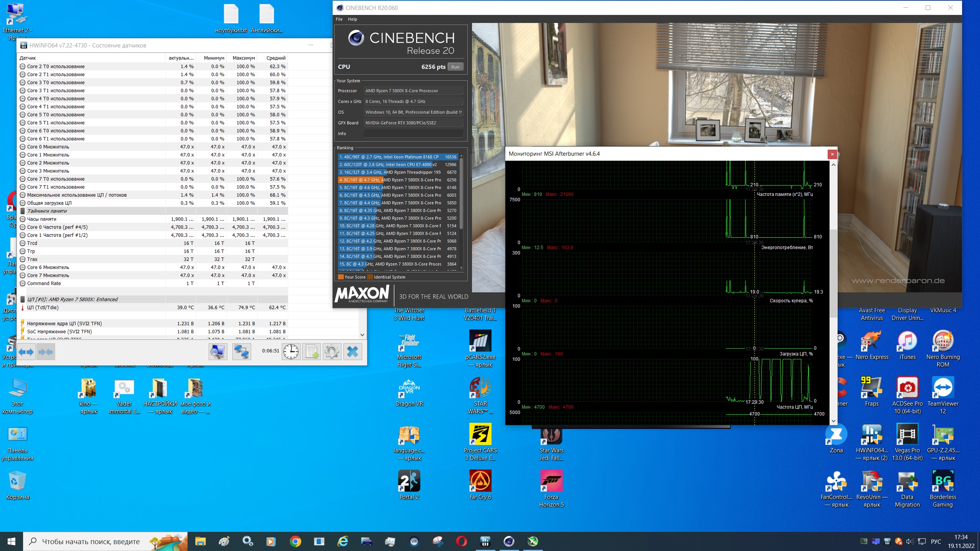Click Opera icon in the taskbar
This screenshot has height=551, width=980.
click(x=461, y=541)
